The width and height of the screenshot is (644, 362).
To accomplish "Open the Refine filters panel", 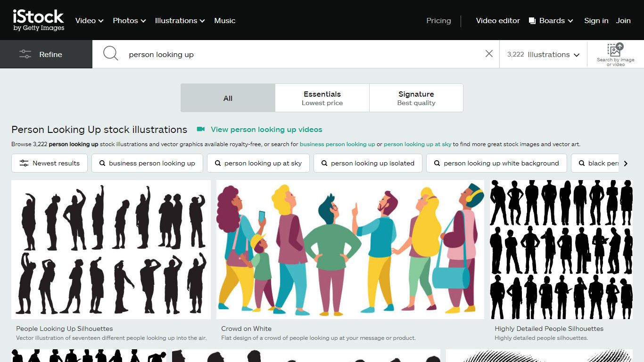I will click(x=46, y=54).
